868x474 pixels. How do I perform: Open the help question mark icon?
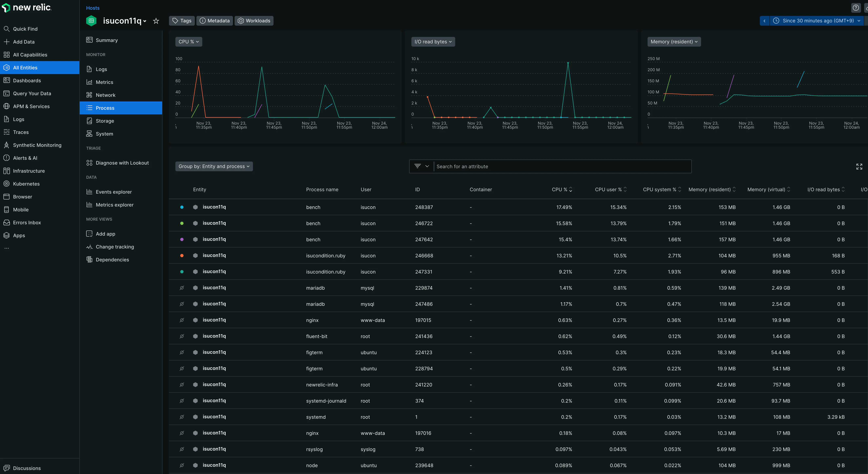click(x=855, y=8)
